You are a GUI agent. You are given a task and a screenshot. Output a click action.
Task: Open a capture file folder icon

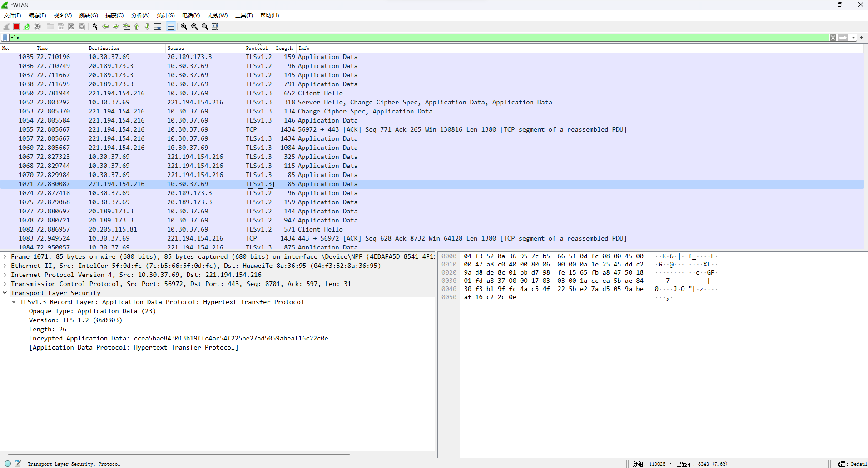tap(50, 26)
